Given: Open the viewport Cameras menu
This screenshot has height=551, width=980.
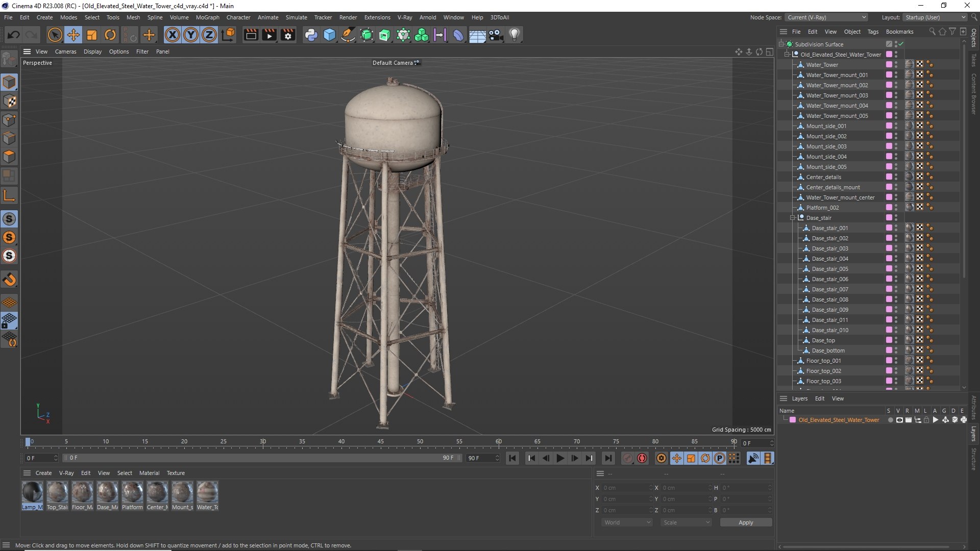Looking at the screenshot, I should [65, 52].
